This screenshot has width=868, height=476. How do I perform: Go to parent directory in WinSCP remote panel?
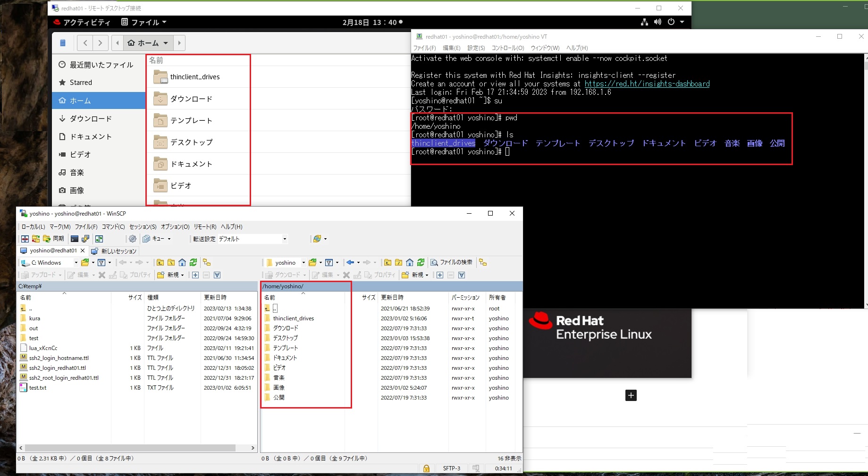pos(387,262)
